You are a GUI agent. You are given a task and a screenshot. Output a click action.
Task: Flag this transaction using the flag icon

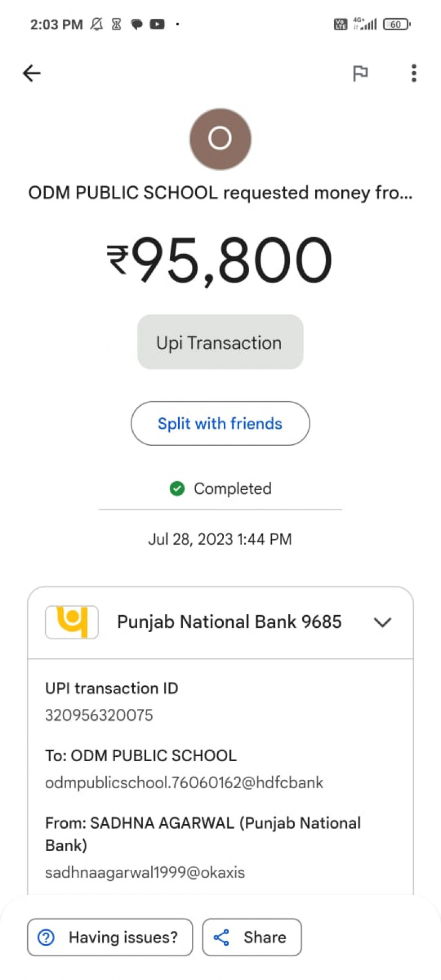[x=360, y=73]
